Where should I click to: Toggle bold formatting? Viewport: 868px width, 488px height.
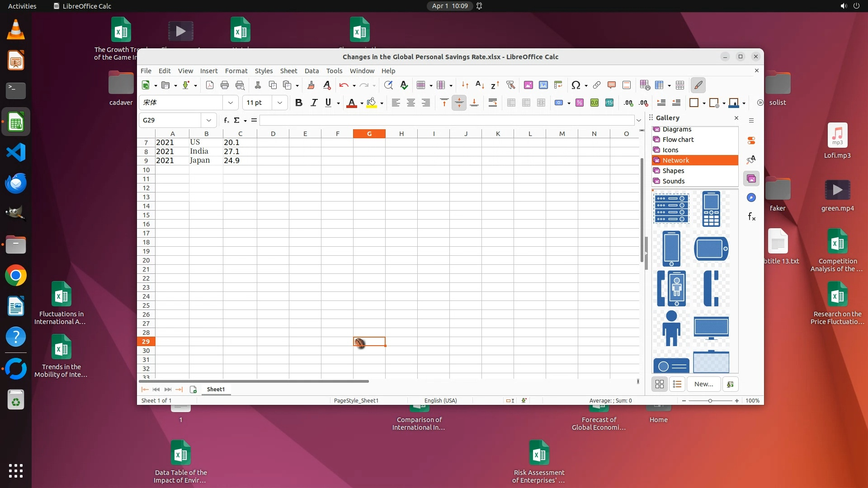[x=298, y=103]
